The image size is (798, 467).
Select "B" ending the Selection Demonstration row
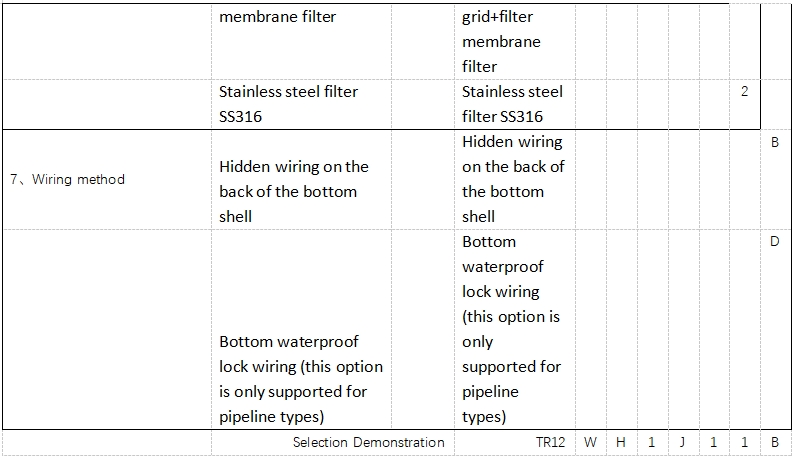pyautogui.click(x=775, y=442)
